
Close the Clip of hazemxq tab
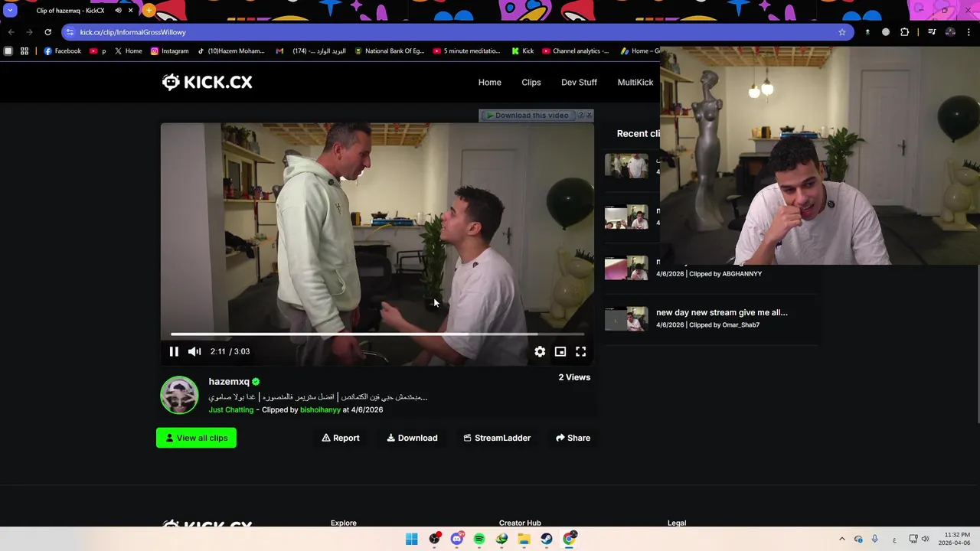pyautogui.click(x=130, y=11)
